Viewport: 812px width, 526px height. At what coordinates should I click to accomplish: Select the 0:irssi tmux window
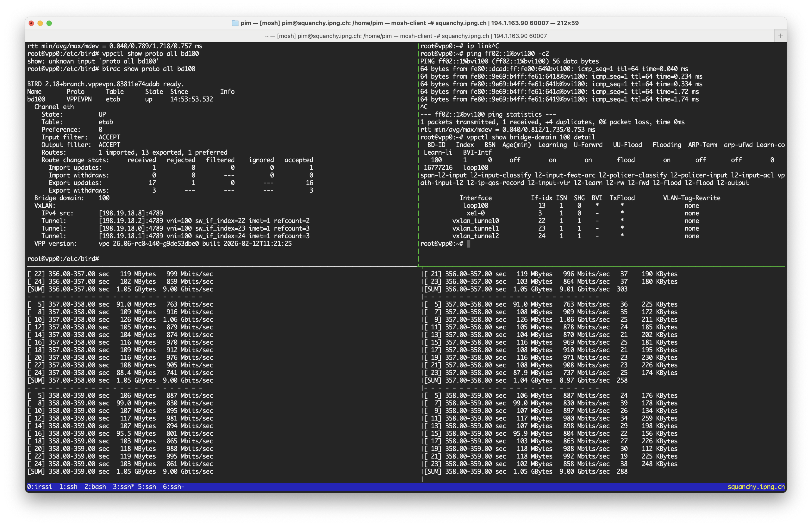(x=39, y=486)
